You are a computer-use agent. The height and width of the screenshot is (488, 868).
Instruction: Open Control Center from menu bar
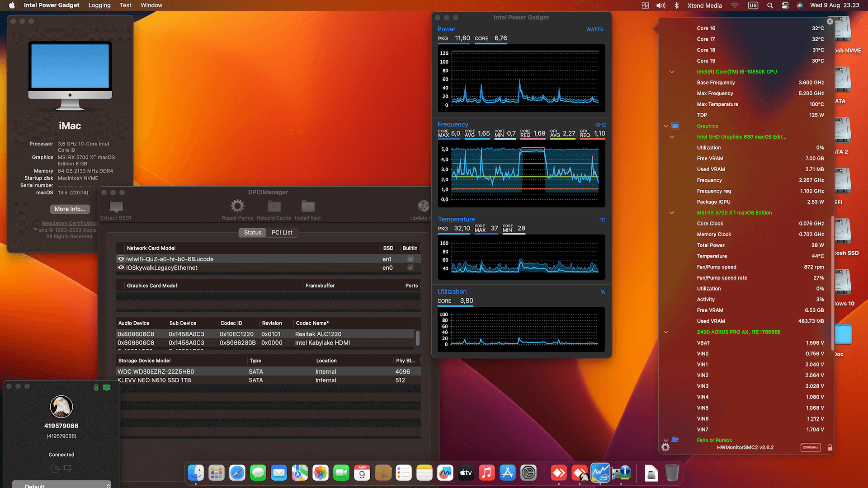pyautogui.click(x=785, y=5)
